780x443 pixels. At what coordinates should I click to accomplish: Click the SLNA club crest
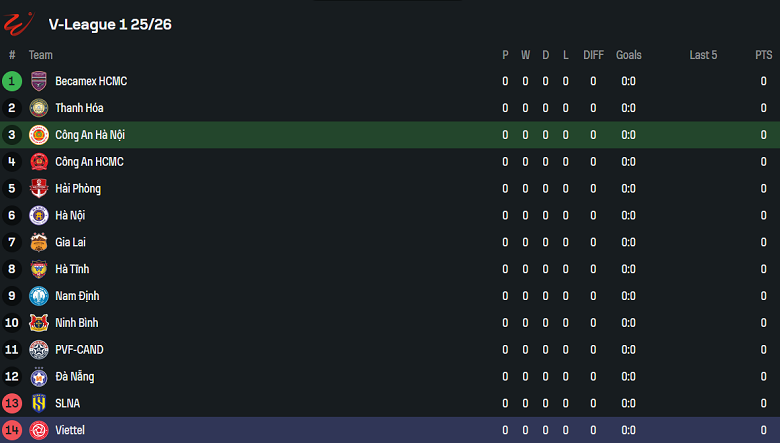[x=39, y=403]
